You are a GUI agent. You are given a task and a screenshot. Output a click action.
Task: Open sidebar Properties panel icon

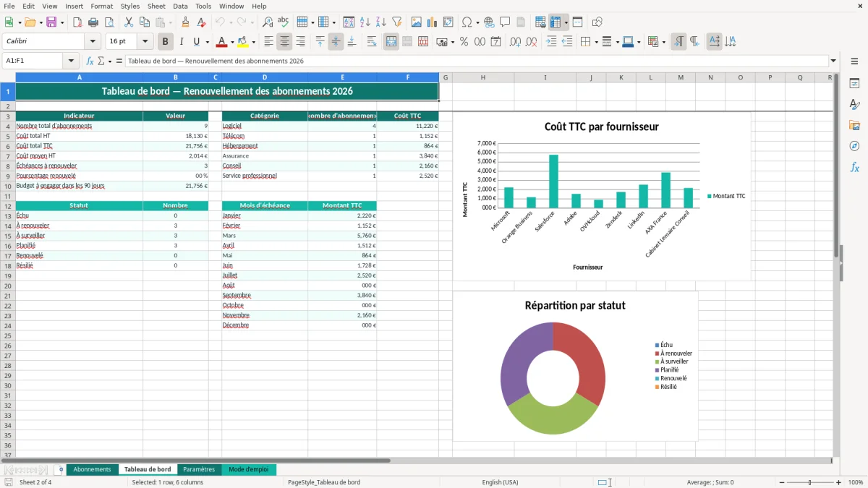(x=854, y=84)
